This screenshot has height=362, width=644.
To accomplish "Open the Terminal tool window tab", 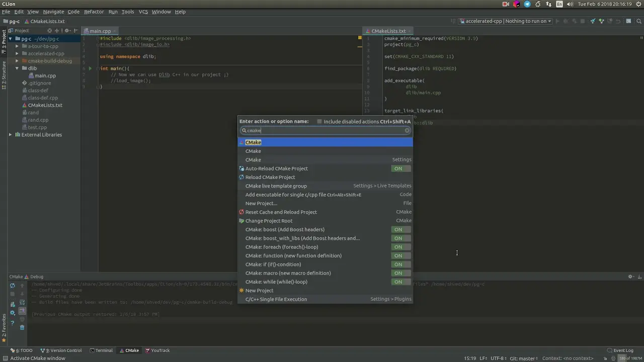I will click(101, 350).
